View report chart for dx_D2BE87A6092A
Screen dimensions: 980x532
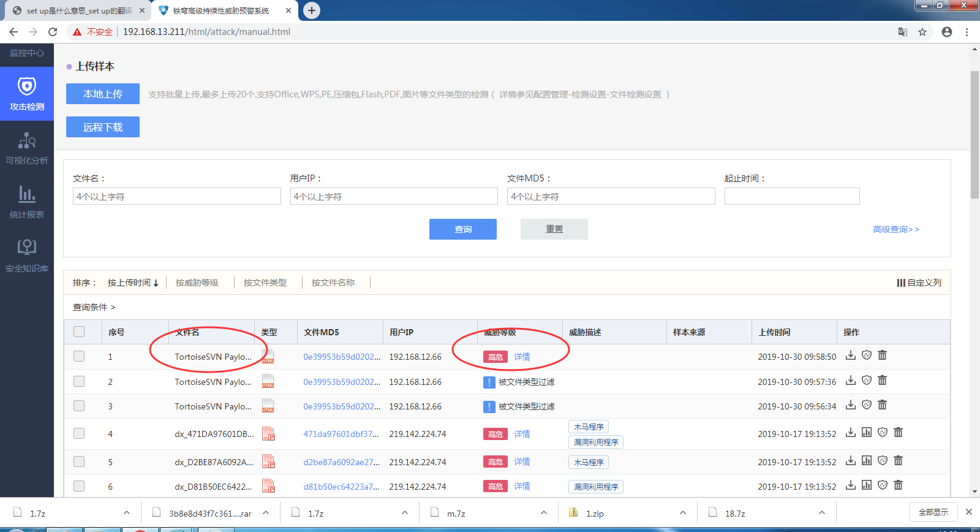click(x=867, y=461)
